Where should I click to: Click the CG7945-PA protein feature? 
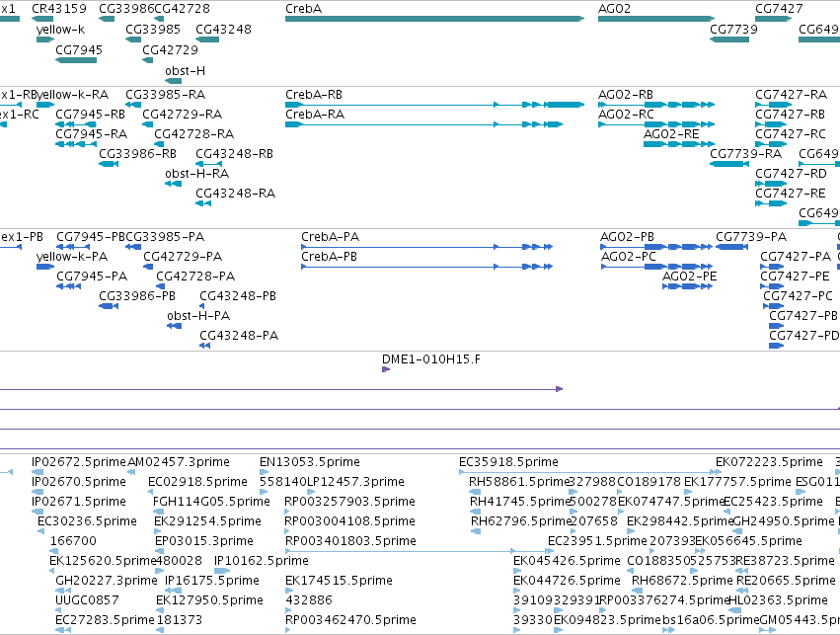click(x=68, y=286)
